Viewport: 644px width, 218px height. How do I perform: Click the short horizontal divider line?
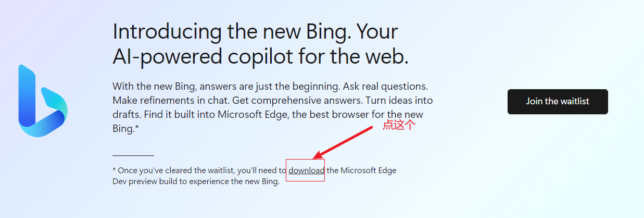133,155
